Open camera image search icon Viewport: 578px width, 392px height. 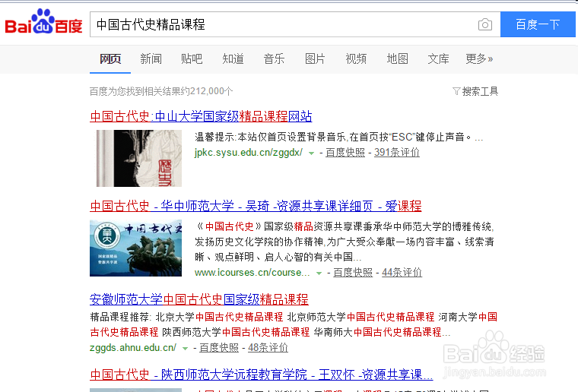[x=484, y=24]
